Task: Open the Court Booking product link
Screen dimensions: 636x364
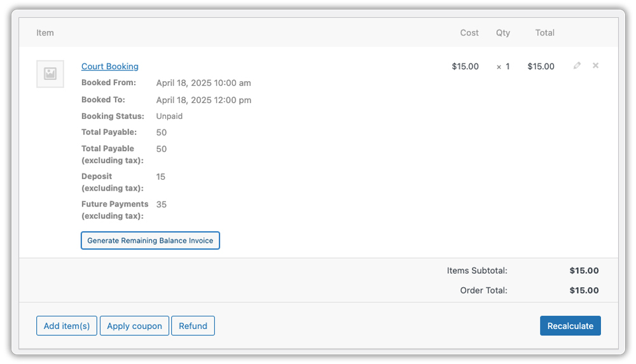Action: tap(109, 67)
